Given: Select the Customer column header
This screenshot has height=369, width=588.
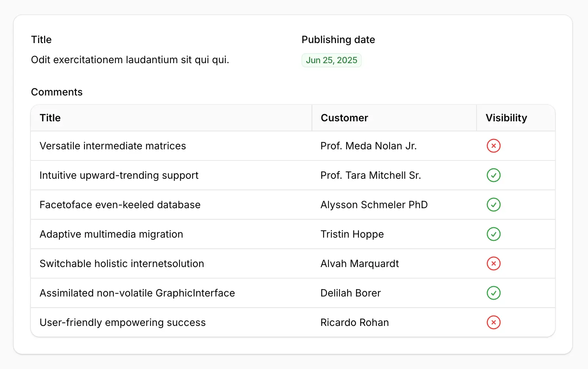Looking at the screenshot, I should tap(344, 118).
